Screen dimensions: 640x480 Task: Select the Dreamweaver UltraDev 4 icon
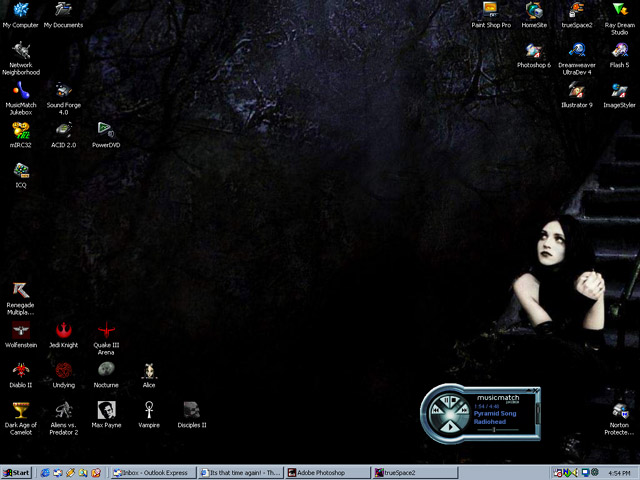point(577,58)
